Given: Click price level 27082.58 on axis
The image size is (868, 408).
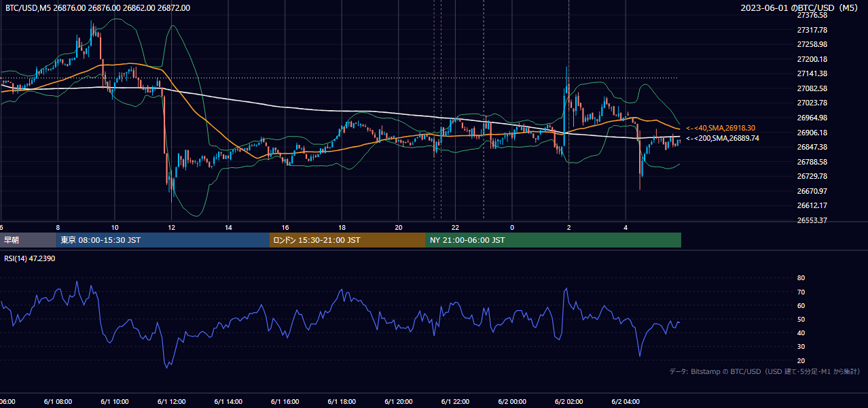Looking at the screenshot, I should point(812,88).
